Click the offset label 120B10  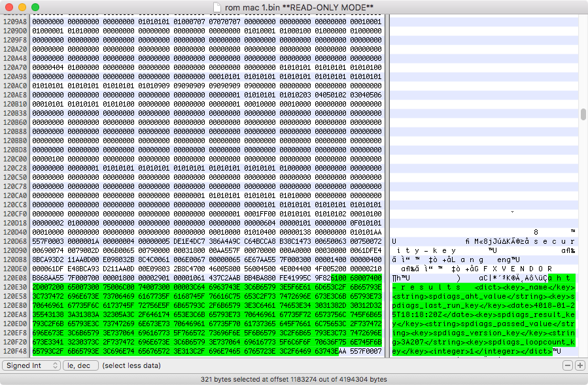pyautogui.click(x=15, y=104)
